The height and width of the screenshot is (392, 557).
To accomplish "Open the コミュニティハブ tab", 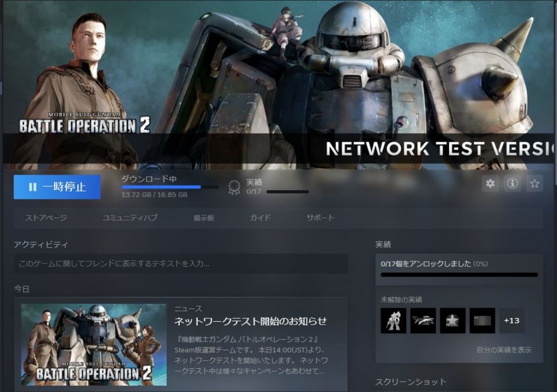I will (129, 218).
